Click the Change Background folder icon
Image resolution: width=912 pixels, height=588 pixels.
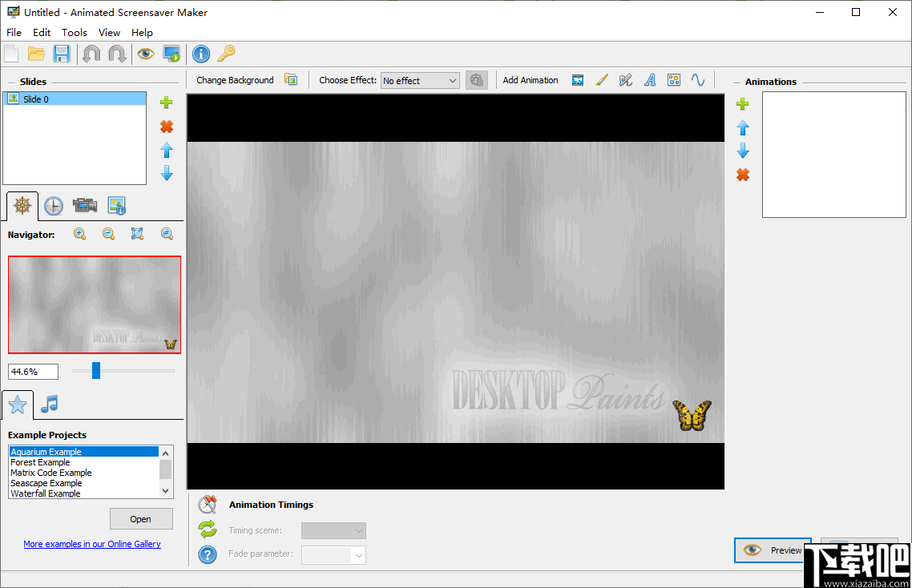click(291, 79)
